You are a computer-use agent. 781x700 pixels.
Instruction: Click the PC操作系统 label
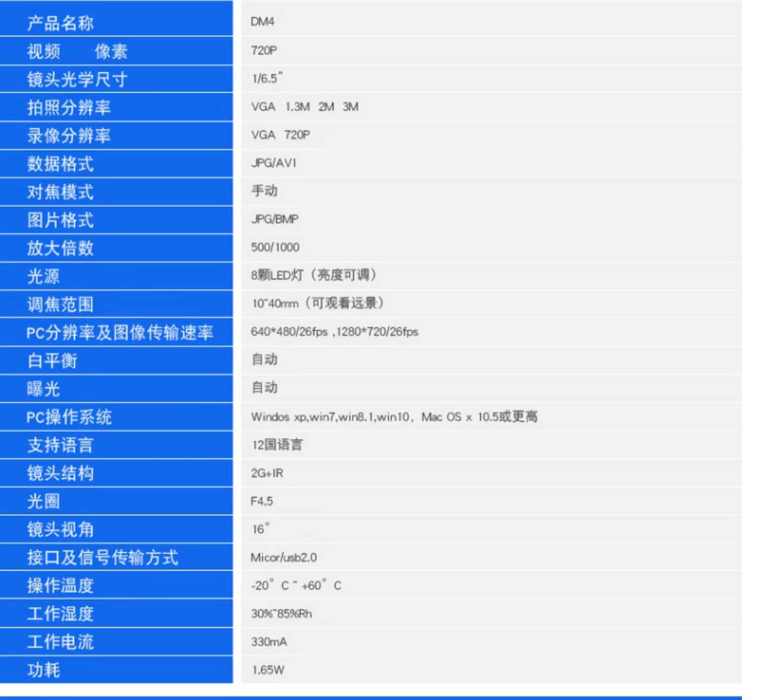coord(69,417)
